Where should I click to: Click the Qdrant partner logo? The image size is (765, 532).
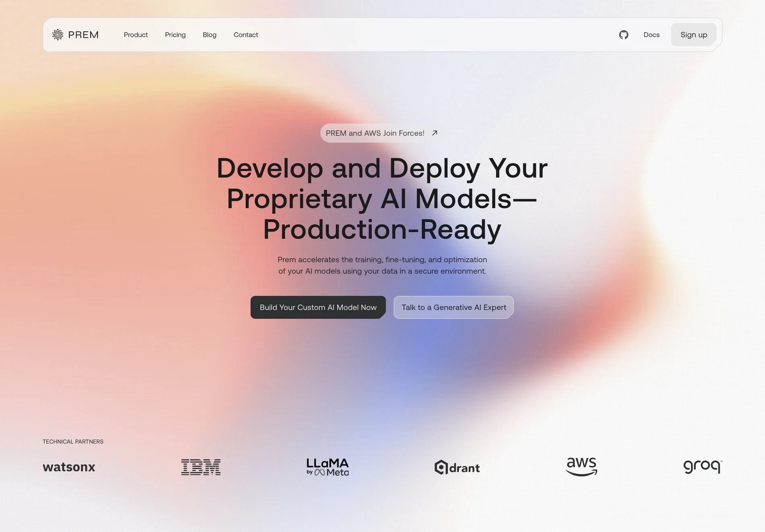(457, 468)
